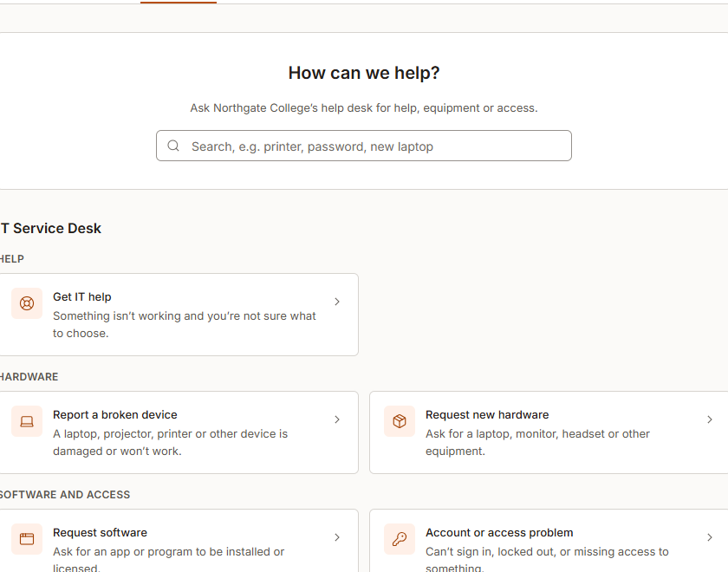This screenshot has height=572, width=728.
Task: Click the chevron on Request software
Action: point(337,537)
